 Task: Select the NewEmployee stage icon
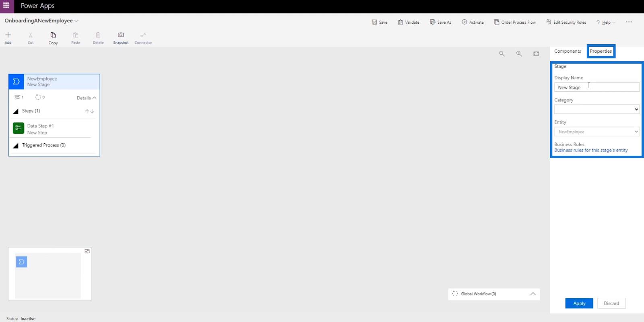click(16, 82)
